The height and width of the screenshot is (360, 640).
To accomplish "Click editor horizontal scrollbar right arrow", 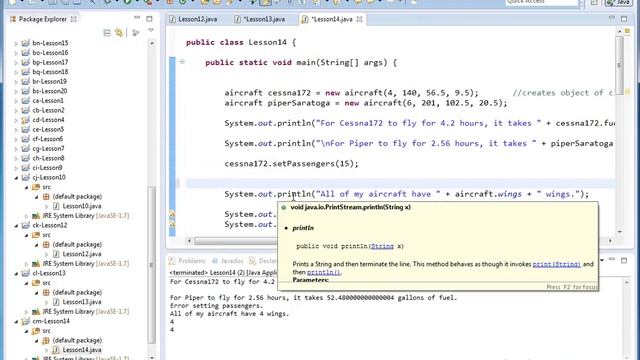I will coord(610,241).
